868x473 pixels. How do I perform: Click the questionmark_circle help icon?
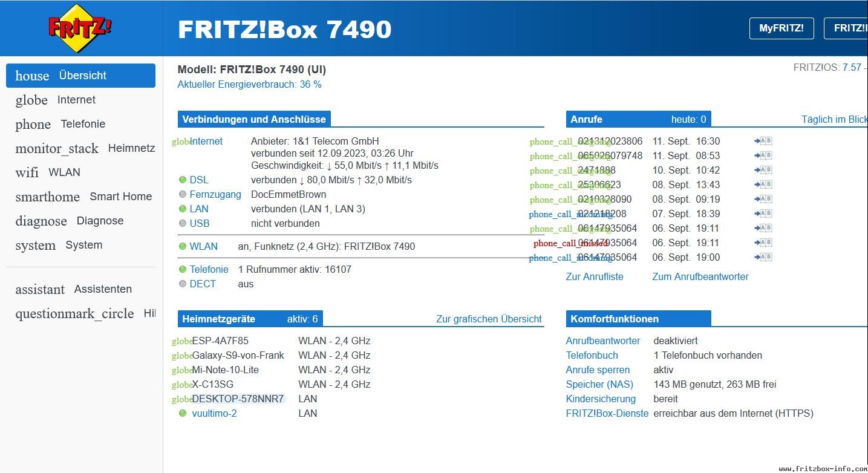click(x=74, y=313)
